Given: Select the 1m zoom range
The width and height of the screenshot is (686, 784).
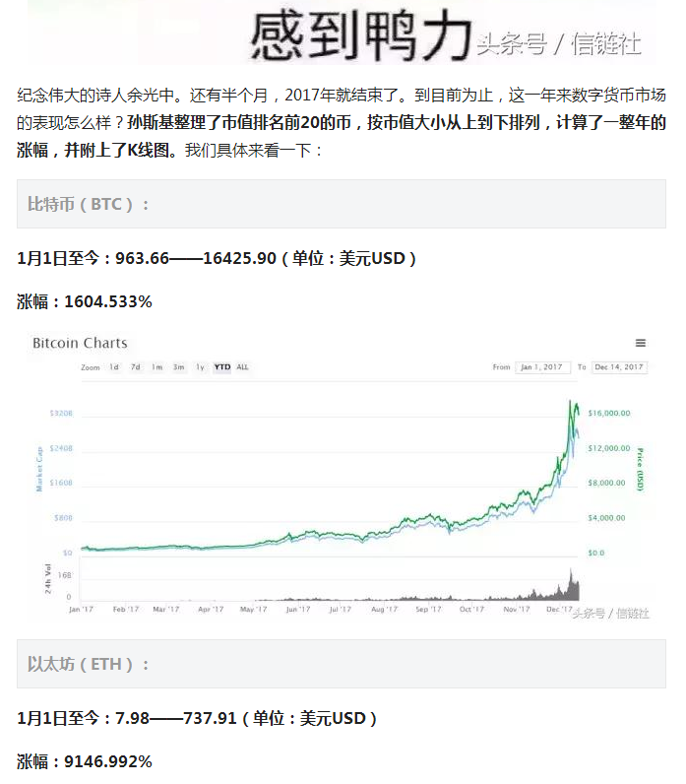Looking at the screenshot, I should (x=157, y=367).
